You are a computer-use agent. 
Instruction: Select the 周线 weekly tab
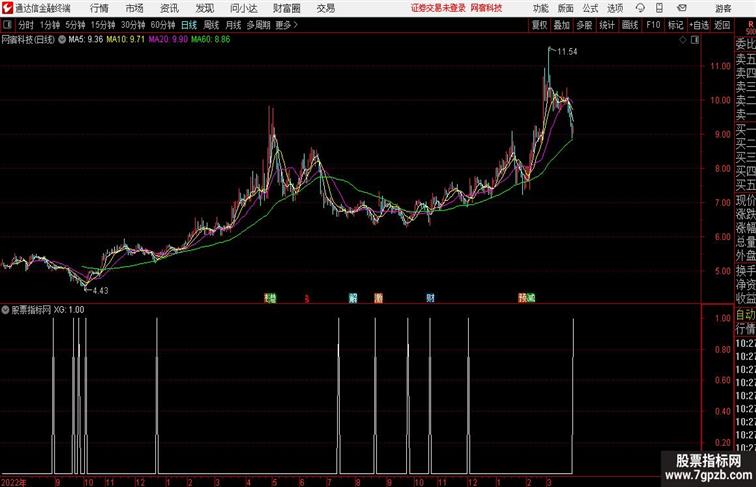211,25
